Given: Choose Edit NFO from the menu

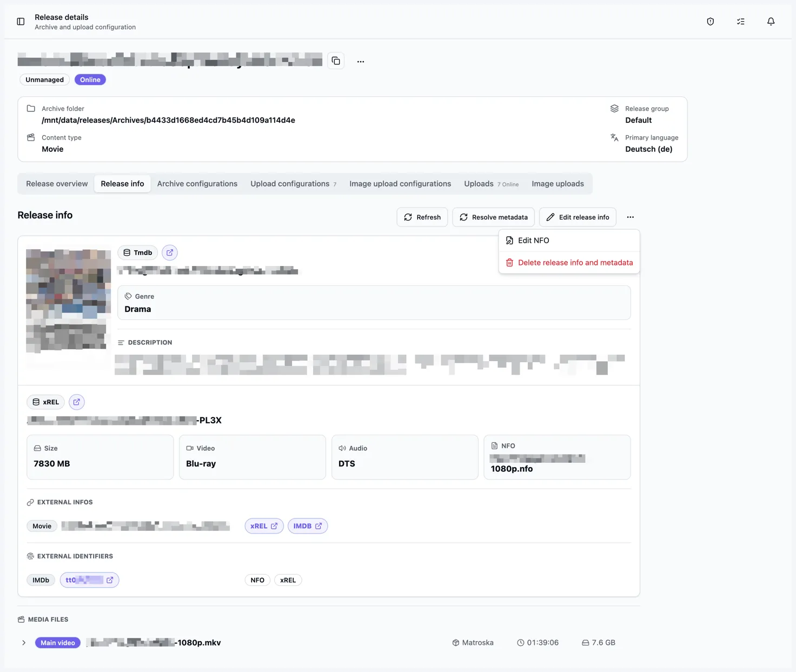Looking at the screenshot, I should click(569, 241).
